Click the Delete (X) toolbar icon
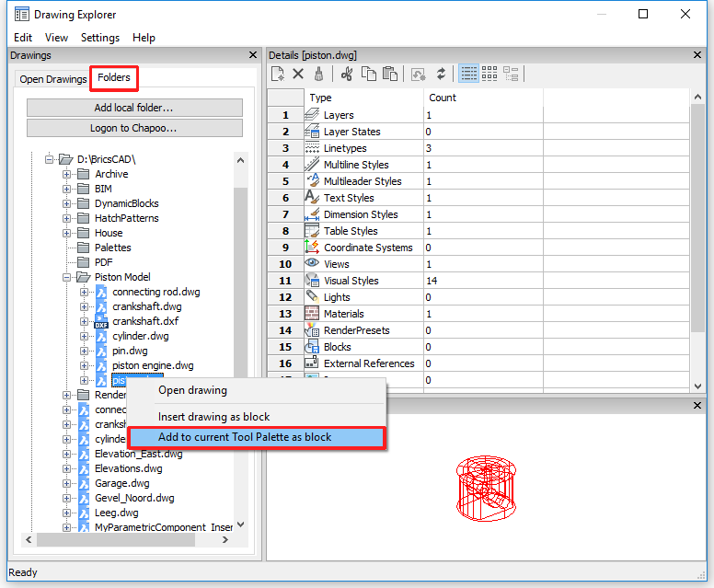Screen dimensions: 714x588 [298, 74]
